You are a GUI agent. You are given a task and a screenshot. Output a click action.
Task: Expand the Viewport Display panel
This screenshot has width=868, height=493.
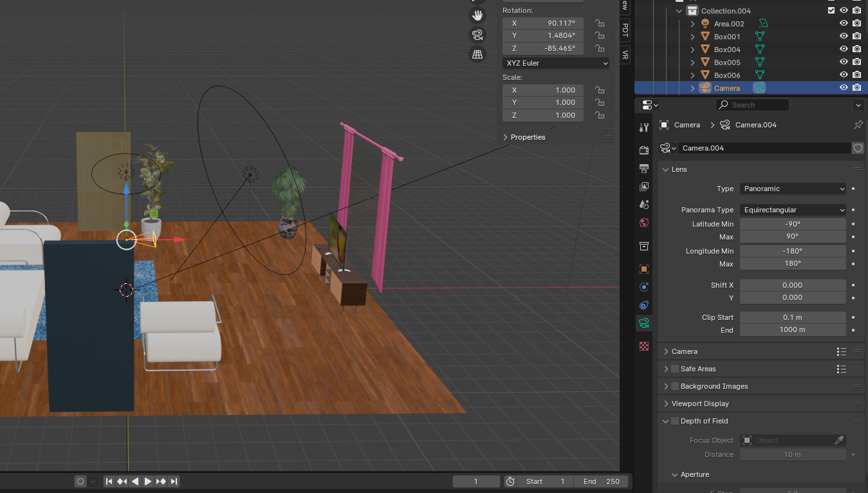click(x=700, y=404)
